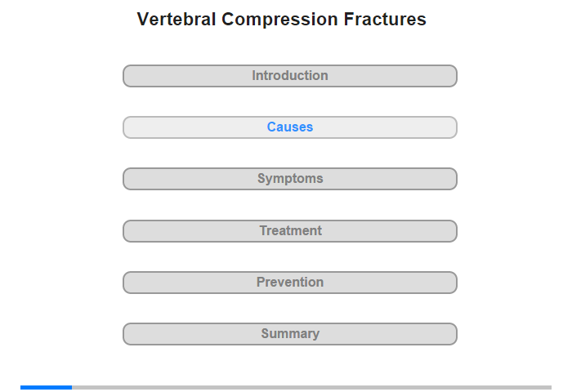This screenshot has height=392, width=572.
Task: Jump to the Summary section
Action: click(289, 334)
